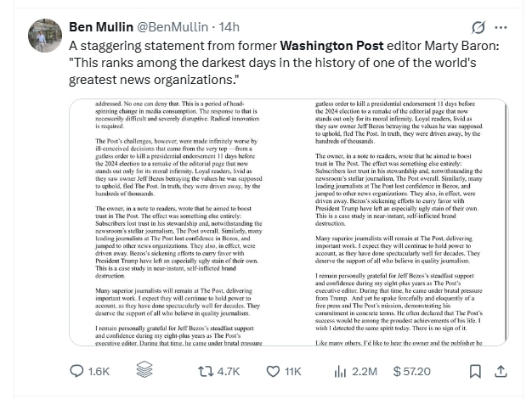Click the 11K likes count
Image resolution: width=532 pixels, height=399 pixels.
coord(292,371)
